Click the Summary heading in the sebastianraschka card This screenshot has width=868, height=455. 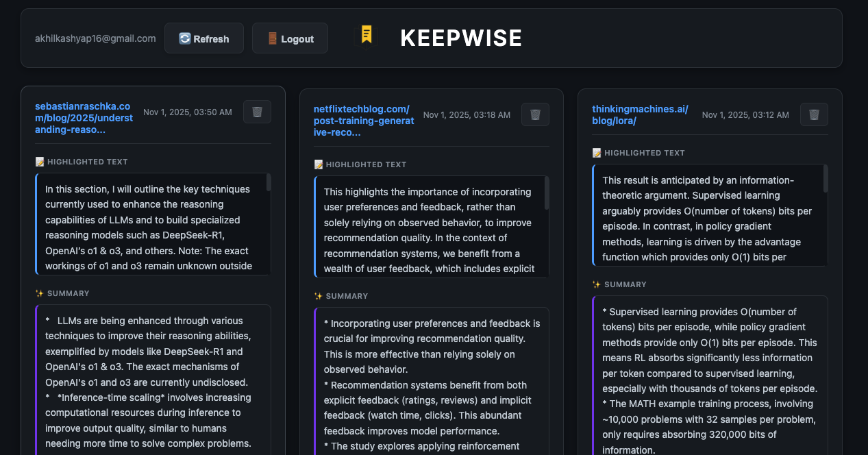(62, 293)
